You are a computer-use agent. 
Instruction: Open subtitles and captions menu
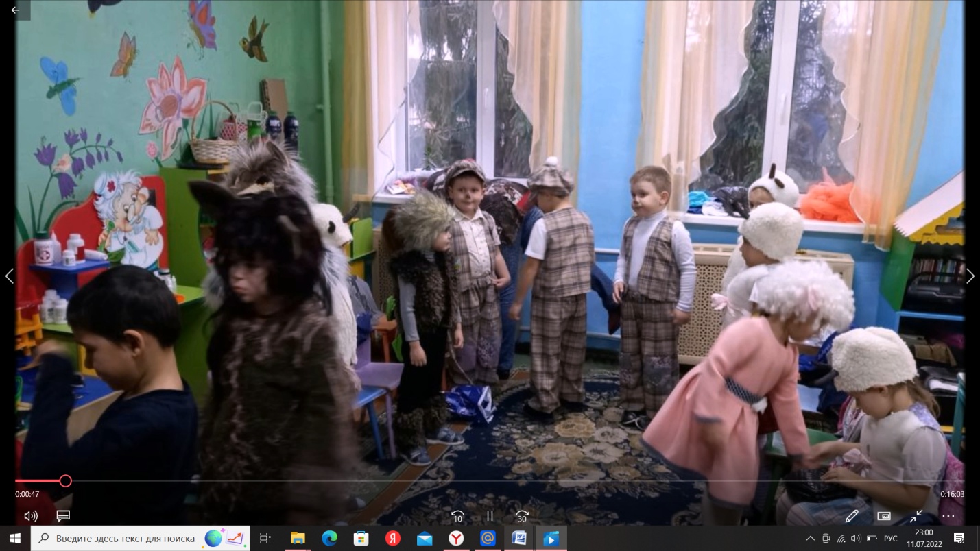(x=63, y=515)
